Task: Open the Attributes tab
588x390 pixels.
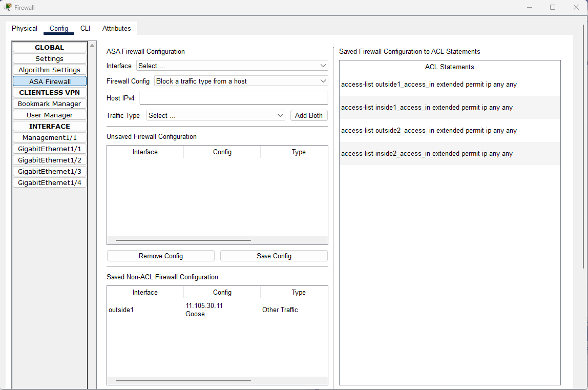Action: (116, 28)
